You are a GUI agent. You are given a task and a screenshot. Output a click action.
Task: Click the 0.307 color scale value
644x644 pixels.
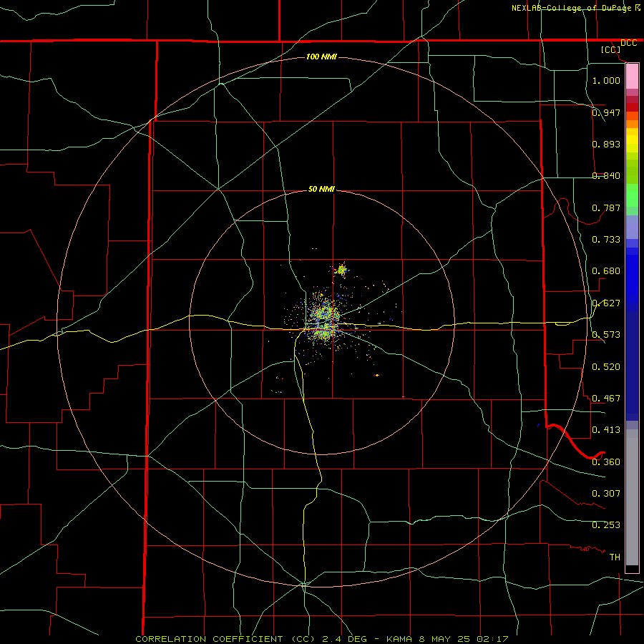point(606,493)
